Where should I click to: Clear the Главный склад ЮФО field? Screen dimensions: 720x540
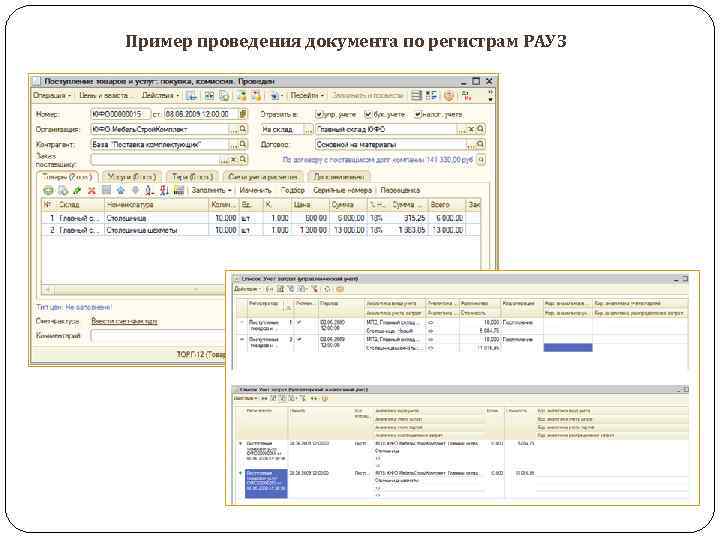(471, 129)
